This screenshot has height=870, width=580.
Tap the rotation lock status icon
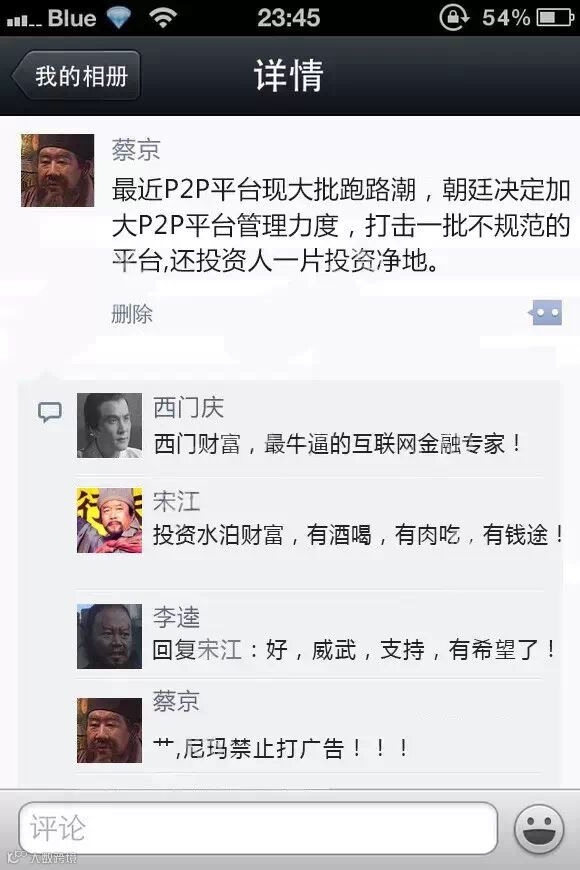click(x=455, y=18)
